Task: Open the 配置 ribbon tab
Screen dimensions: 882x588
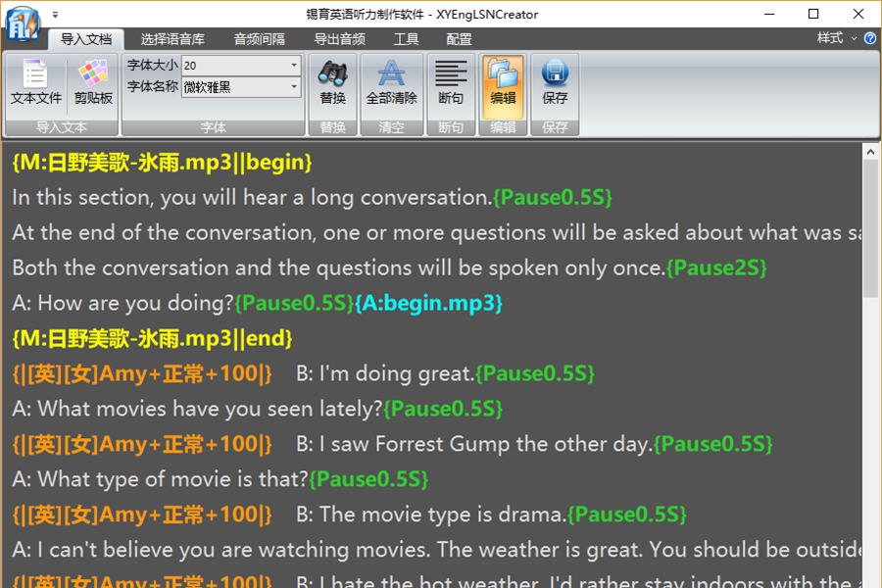Action: (x=457, y=39)
